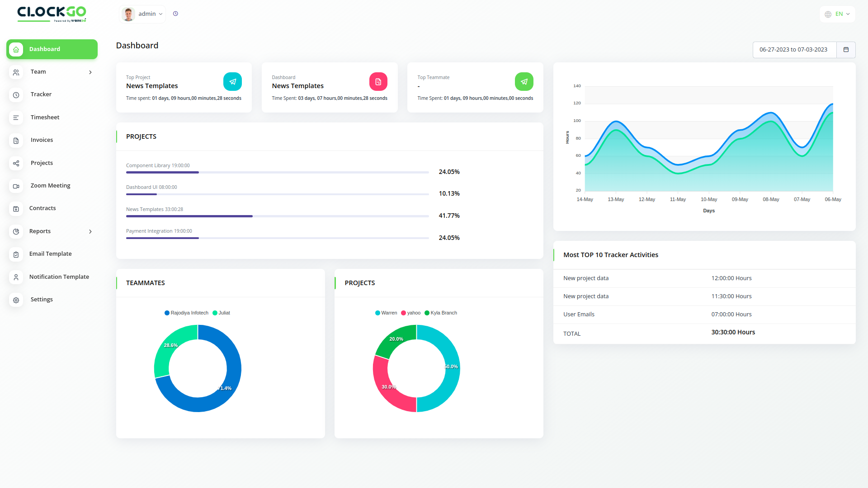Screen dimensions: 868x488
Task: Toggle yahoo legend in Projects donut chart
Action: point(410,313)
